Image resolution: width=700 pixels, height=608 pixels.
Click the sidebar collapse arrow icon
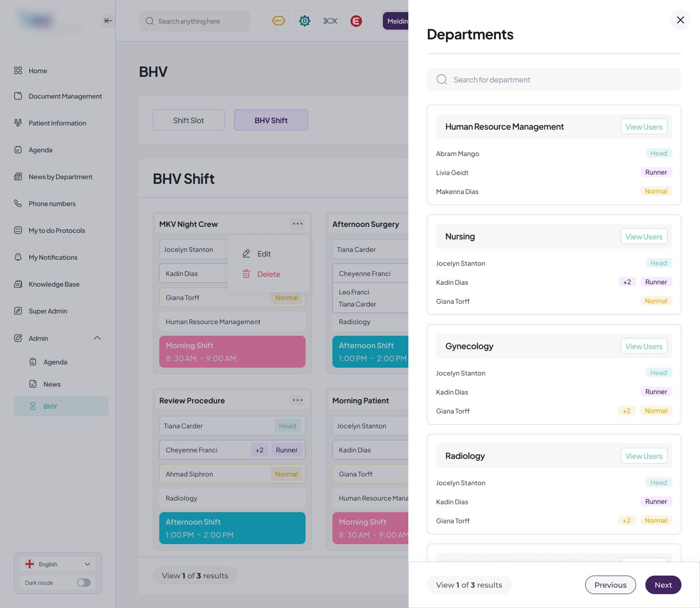108,20
